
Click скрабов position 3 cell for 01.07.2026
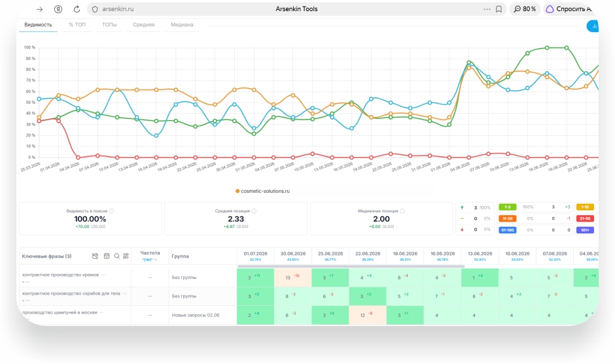pos(255,296)
